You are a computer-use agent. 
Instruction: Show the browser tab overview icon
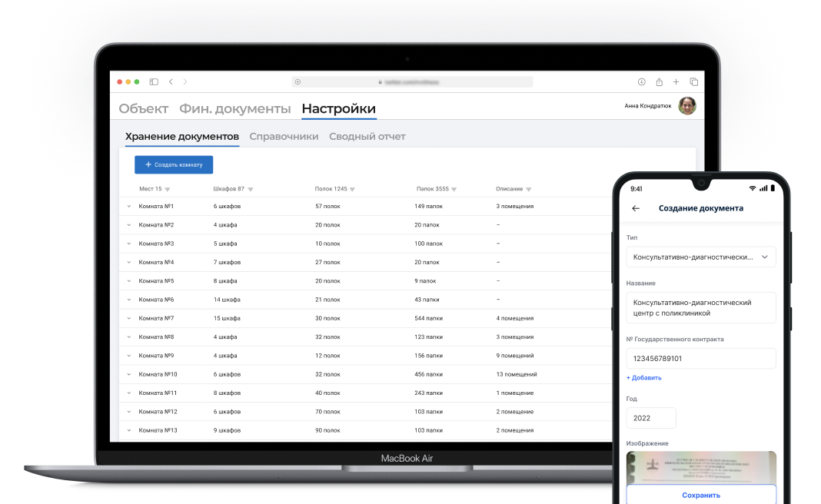coord(693,82)
